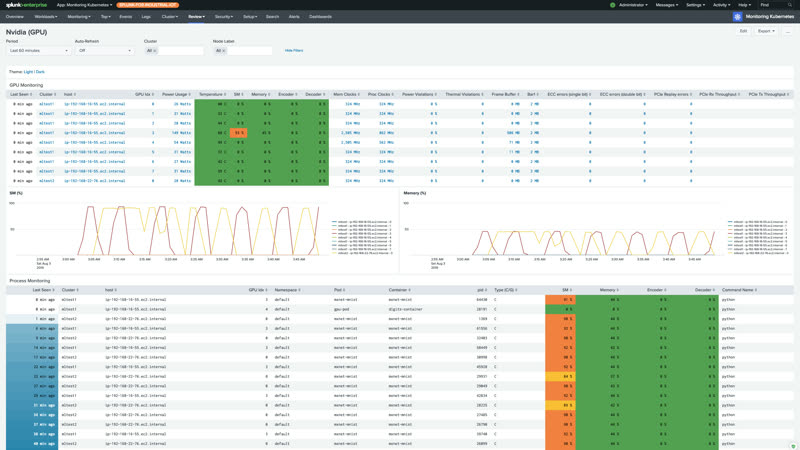800x450 pixels.
Task: Open the Administrator menu
Action: [x=633, y=5]
